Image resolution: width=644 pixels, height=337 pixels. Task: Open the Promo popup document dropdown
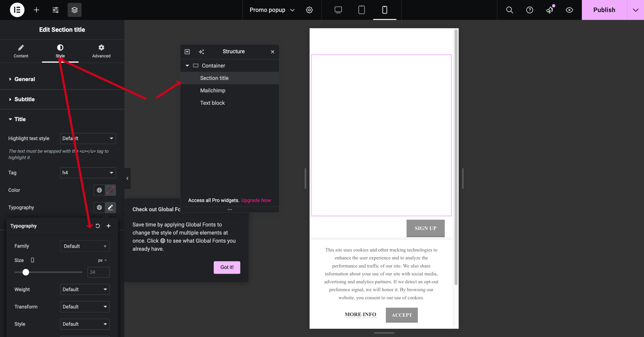coord(272,10)
